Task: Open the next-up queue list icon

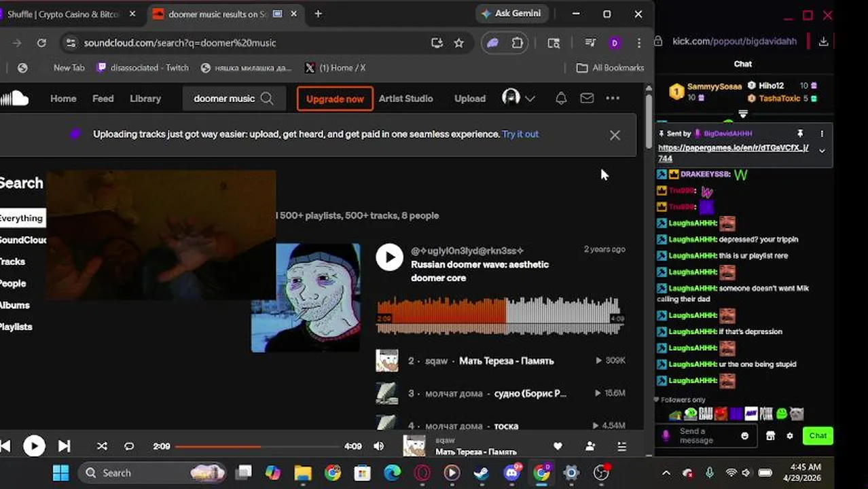Action: 621,446
